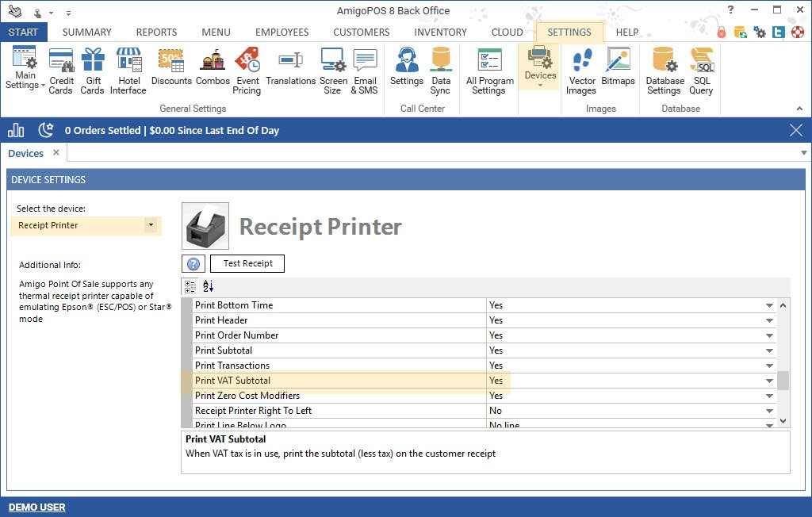This screenshot has height=517, width=812.
Task: Click the blue help question mark button
Action: pyautogui.click(x=193, y=264)
